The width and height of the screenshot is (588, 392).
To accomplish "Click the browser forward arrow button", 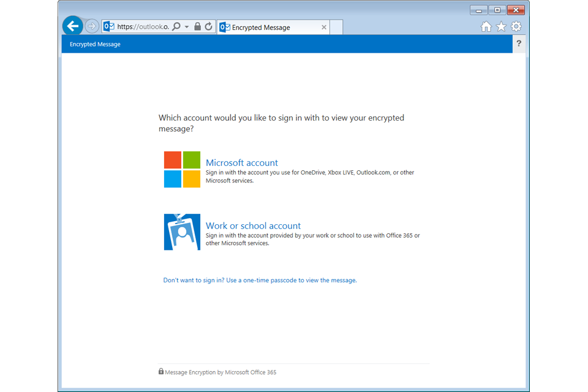I will pos(92,26).
